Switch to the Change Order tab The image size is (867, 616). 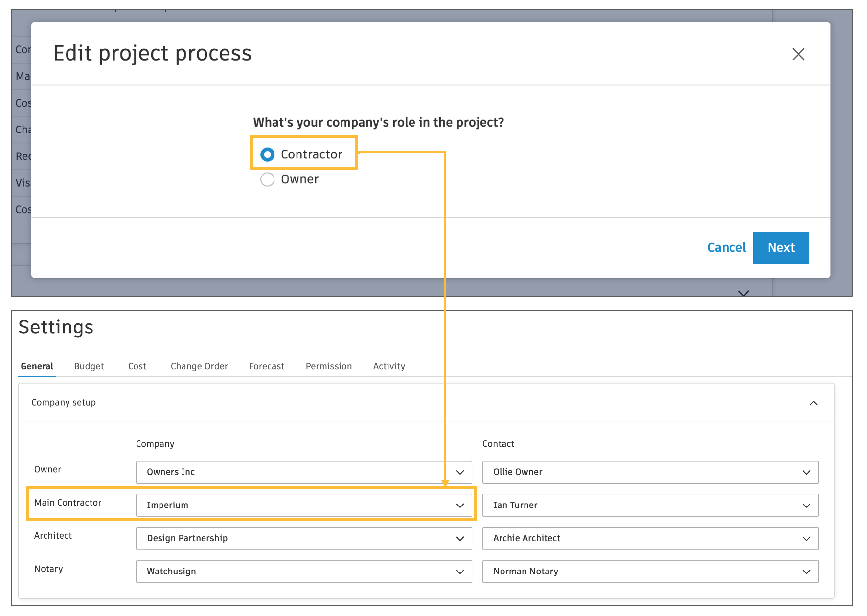tap(199, 366)
